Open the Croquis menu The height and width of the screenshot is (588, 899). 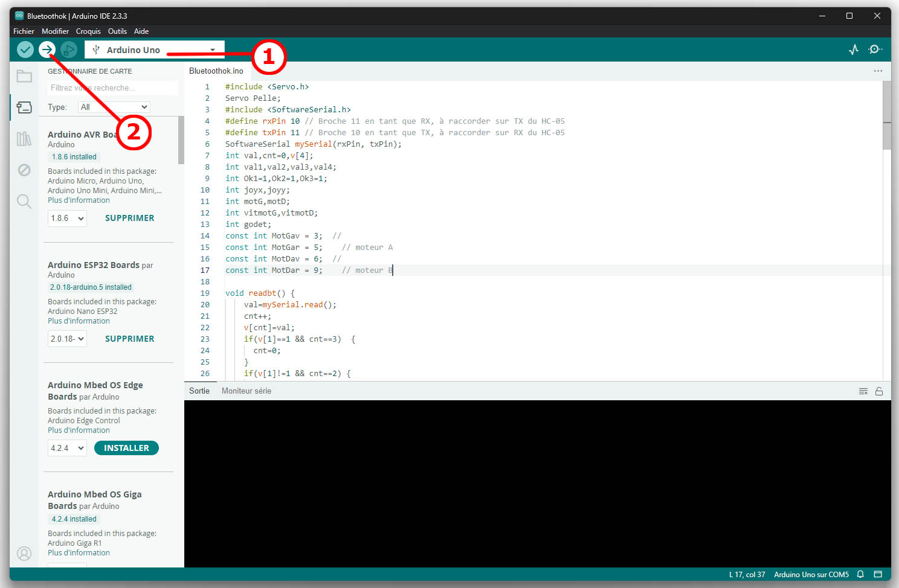(88, 31)
